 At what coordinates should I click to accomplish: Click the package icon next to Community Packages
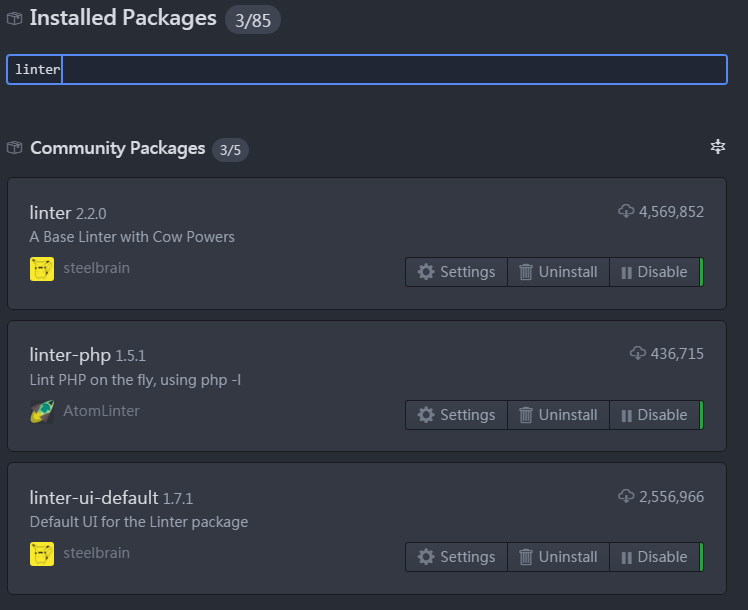15,148
